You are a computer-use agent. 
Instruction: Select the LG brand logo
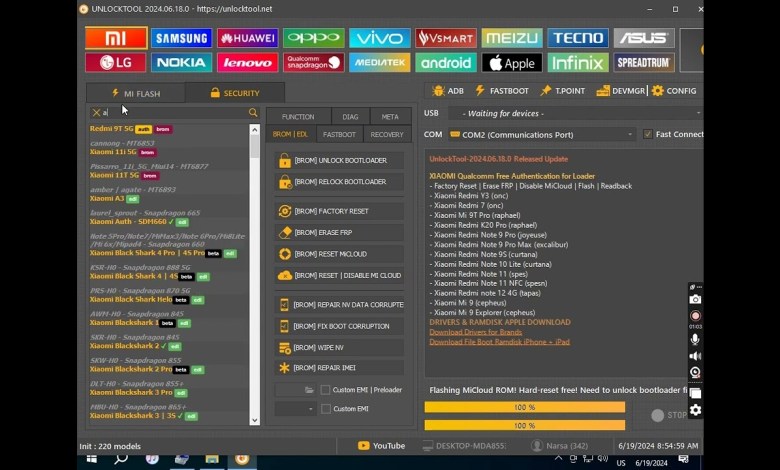coord(116,63)
